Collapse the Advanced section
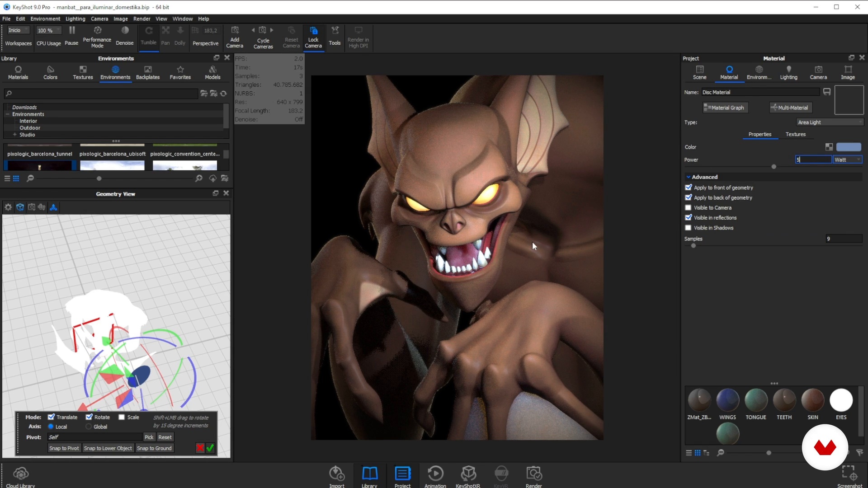Screen dimensions: 868x488 (688, 177)
